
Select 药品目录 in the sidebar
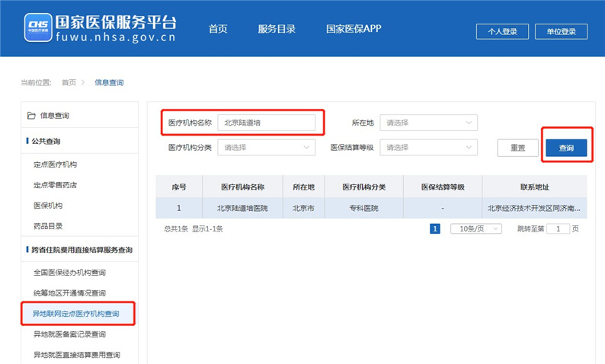coord(48,225)
